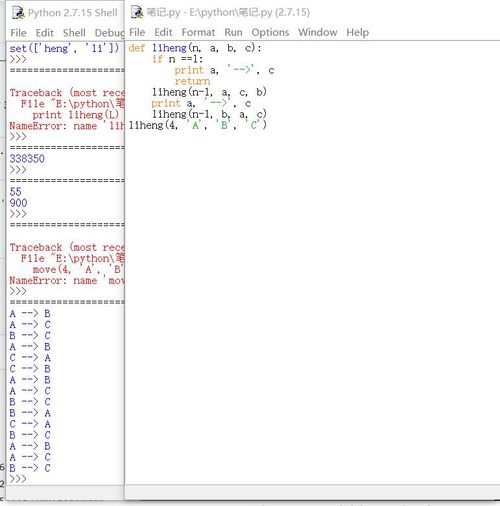The image size is (500, 506).
Task: Click the 338350 output in the shell
Action: coord(27,159)
